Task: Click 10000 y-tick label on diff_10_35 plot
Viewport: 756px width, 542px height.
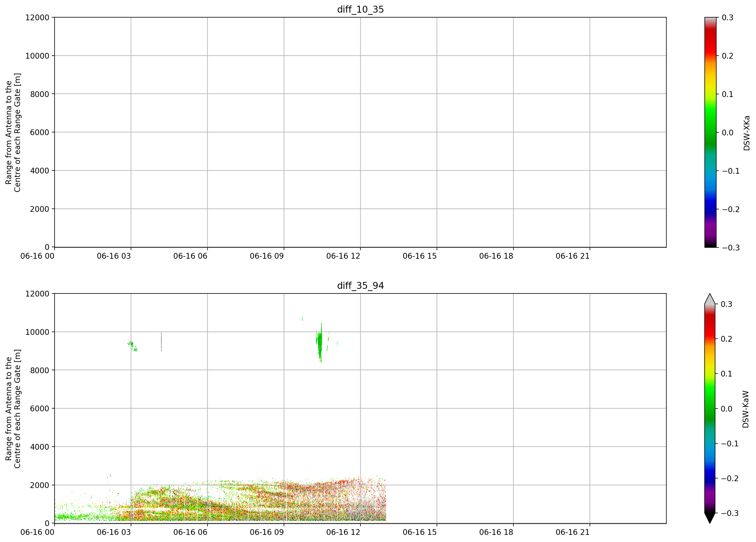Action: (x=37, y=56)
